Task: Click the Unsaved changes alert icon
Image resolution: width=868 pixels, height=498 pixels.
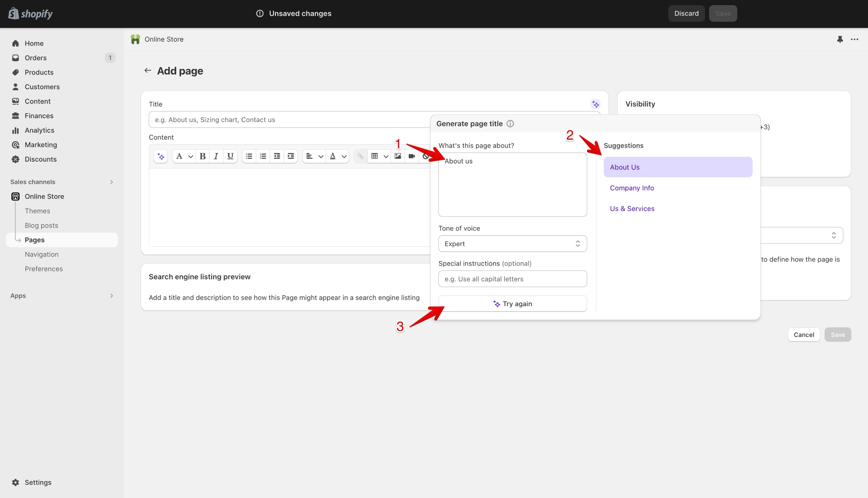Action: [260, 13]
